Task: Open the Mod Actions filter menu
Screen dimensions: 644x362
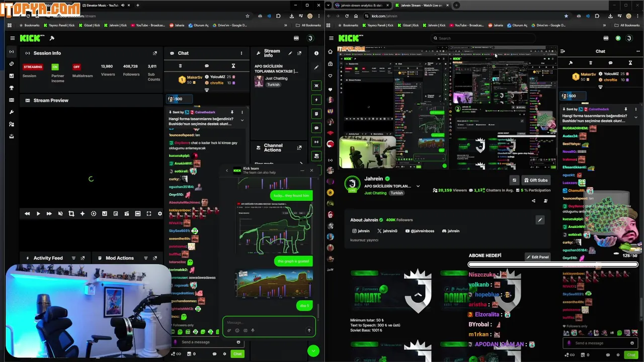Action: tap(145, 258)
